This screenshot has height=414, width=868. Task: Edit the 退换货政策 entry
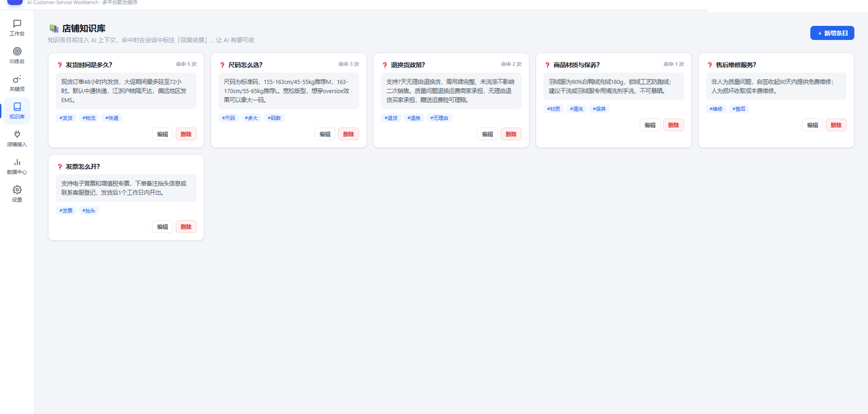click(x=487, y=134)
